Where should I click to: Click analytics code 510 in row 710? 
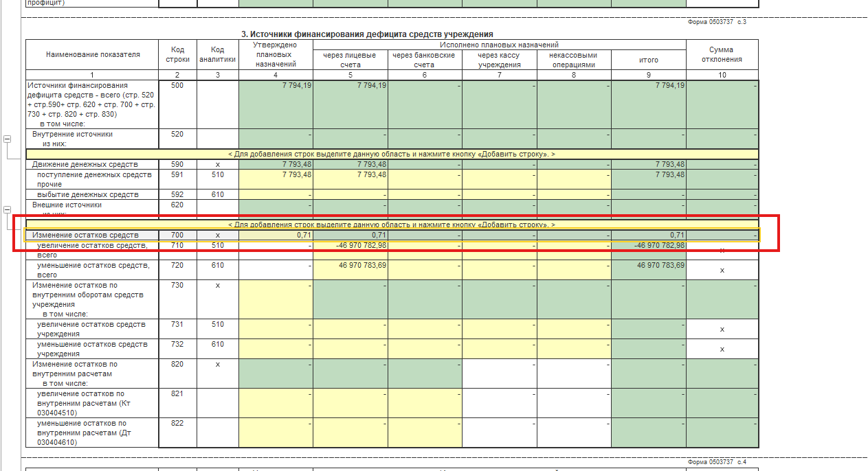(x=218, y=250)
